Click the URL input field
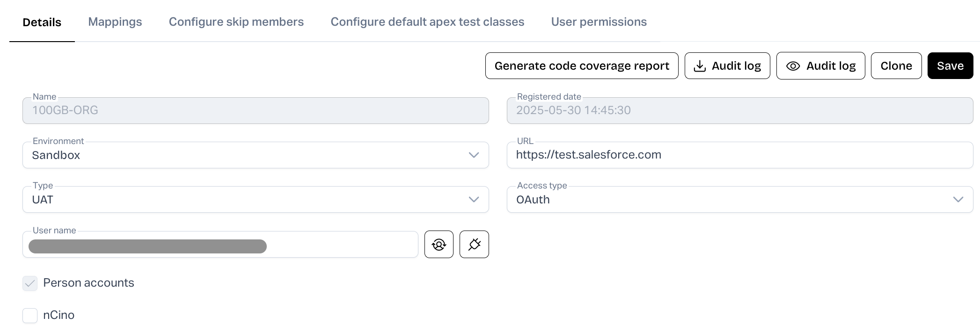Image resolution: width=980 pixels, height=332 pixels. click(x=739, y=155)
